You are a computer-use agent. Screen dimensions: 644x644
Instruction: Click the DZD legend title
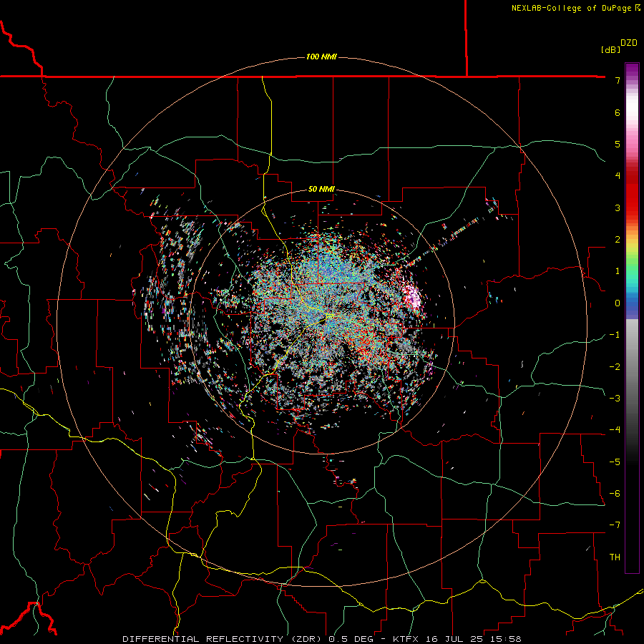click(x=629, y=43)
